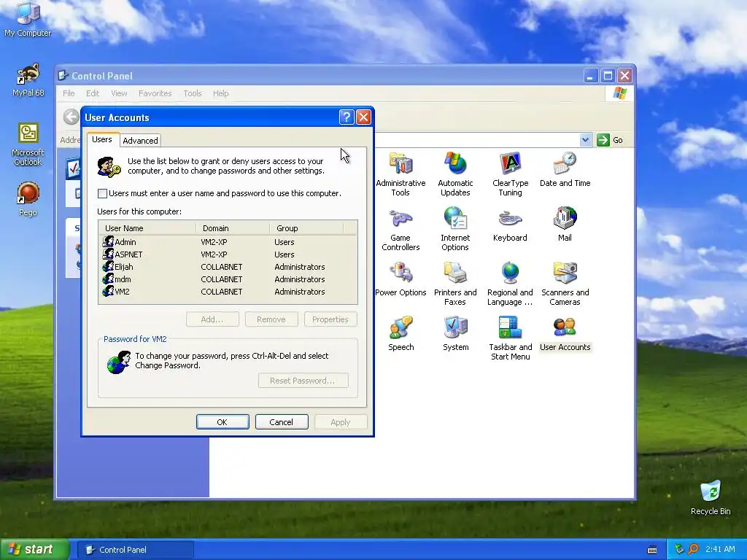Enable 'Users must enter a user name' checkbox

[x=102, y=193]
